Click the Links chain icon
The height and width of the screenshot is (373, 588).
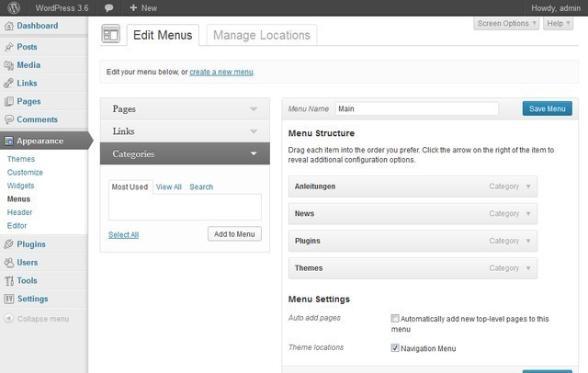[8, 84]
